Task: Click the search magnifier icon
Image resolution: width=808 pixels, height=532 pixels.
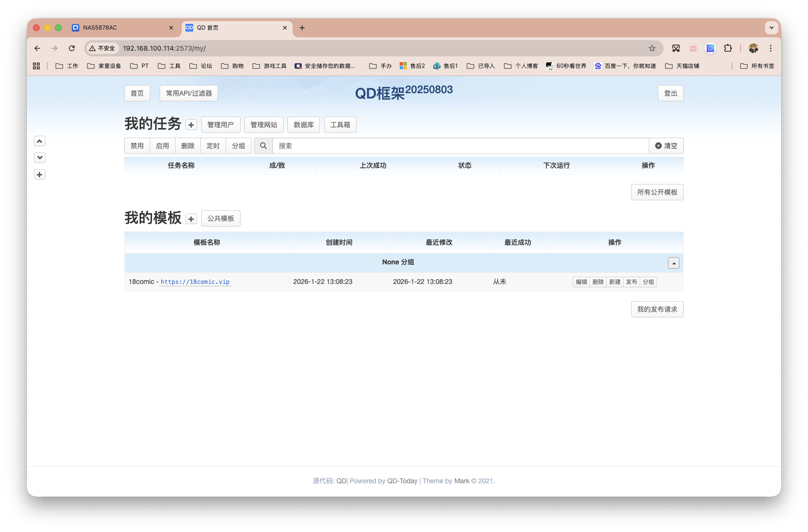Action: [263, 146]
